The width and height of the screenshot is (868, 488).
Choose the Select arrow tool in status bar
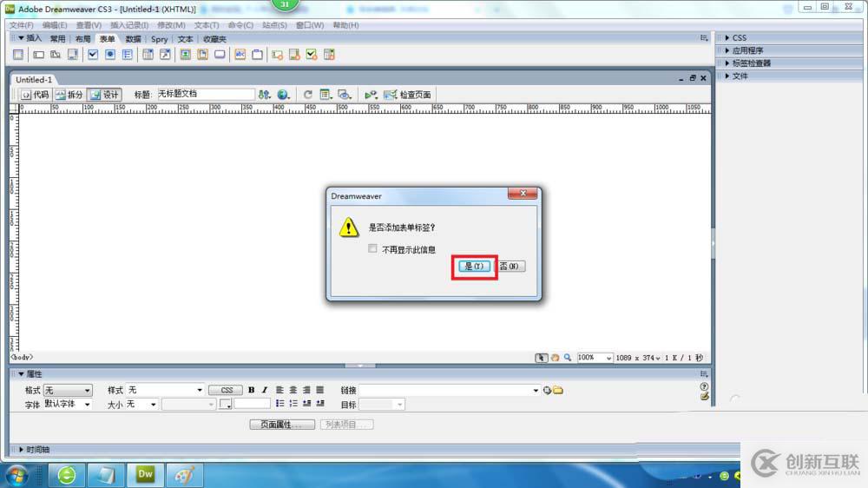click(541, 358)
